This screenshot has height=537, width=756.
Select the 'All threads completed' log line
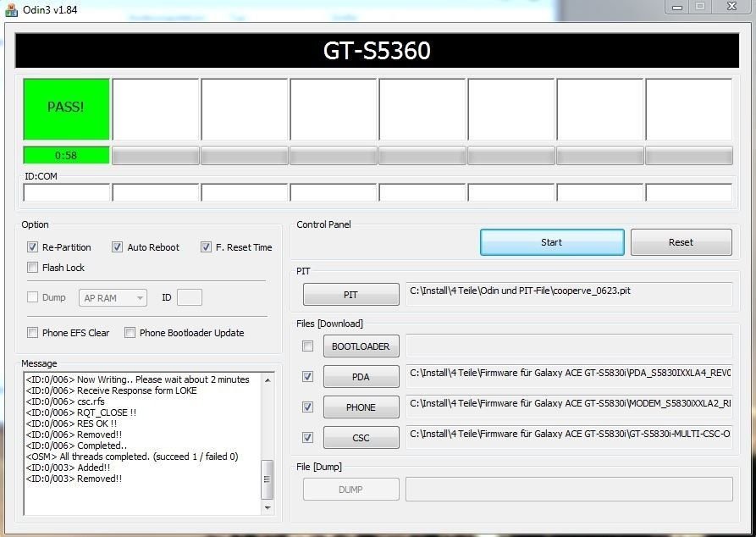[x=132, y=457]
